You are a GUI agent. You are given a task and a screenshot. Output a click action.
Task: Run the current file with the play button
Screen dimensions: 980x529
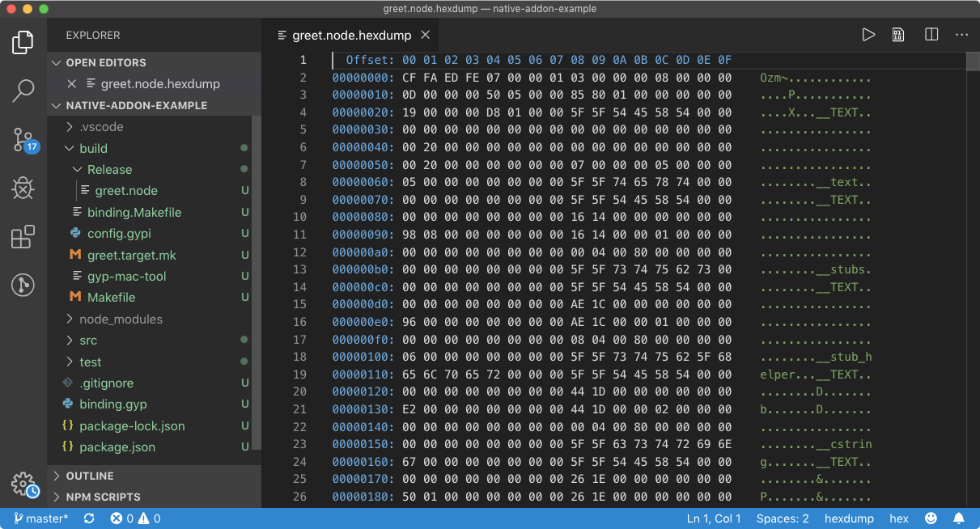click(868, 35)
